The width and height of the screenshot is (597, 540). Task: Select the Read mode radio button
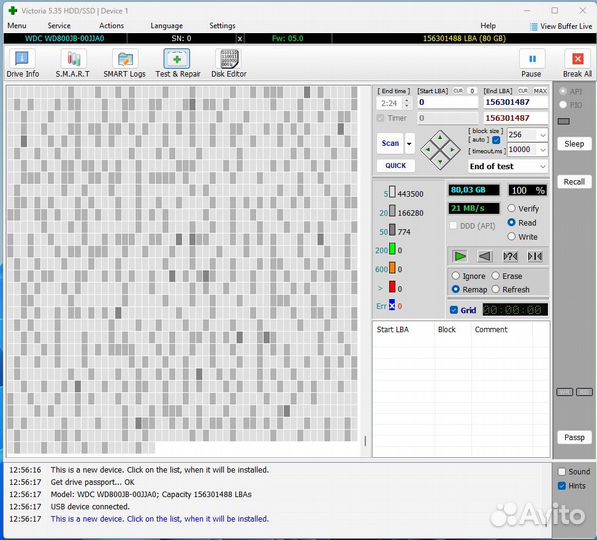coord(511,222)
